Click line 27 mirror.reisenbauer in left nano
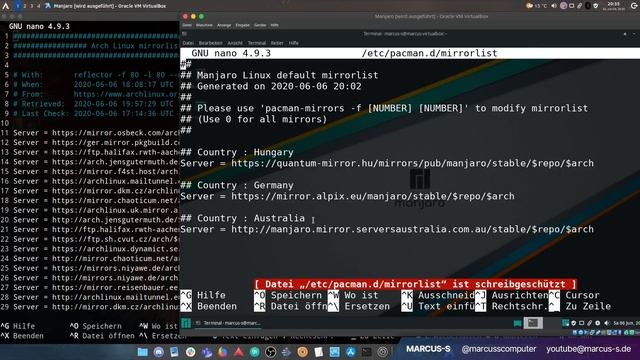640x360 pixels. 90,287
